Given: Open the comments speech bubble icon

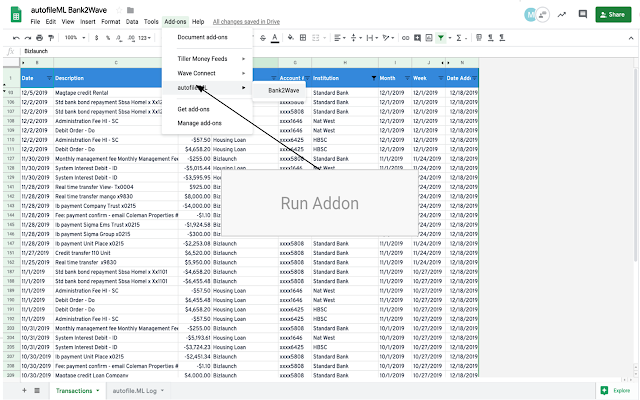Looking at the screenshot, I should click(583, 14).
